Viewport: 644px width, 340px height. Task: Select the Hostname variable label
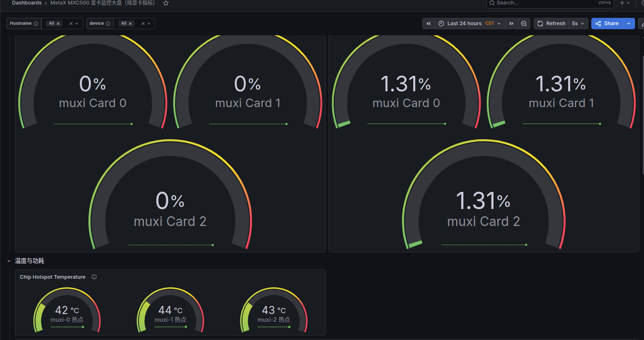coord(21,24)
